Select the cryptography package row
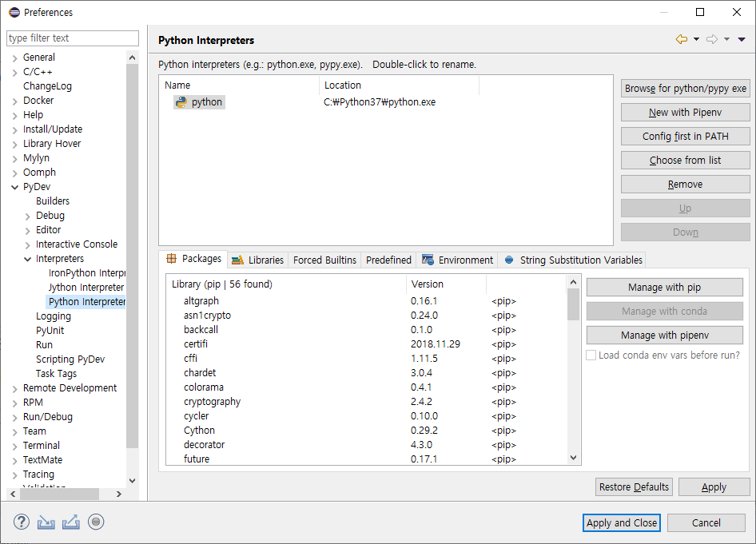756x544 pixels. pyautogui.click(x=367, y=402)
